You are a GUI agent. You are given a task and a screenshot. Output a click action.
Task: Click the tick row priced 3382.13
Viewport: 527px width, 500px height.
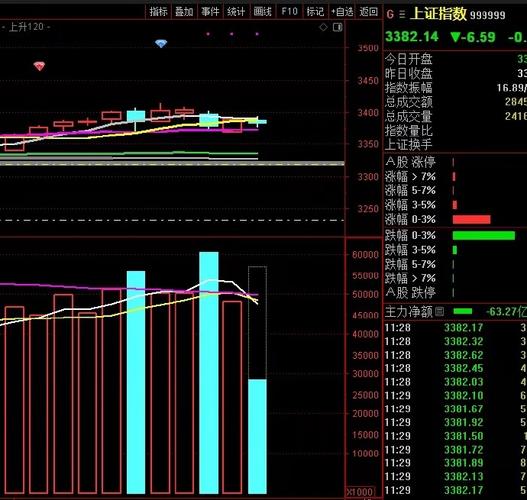[455, 476]
